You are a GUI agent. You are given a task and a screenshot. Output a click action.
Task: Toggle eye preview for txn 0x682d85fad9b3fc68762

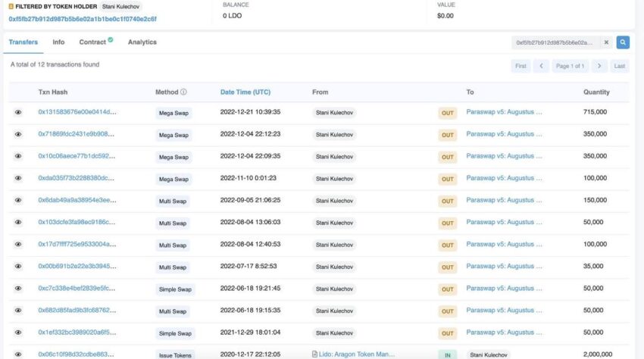click(x=18, y=311)
